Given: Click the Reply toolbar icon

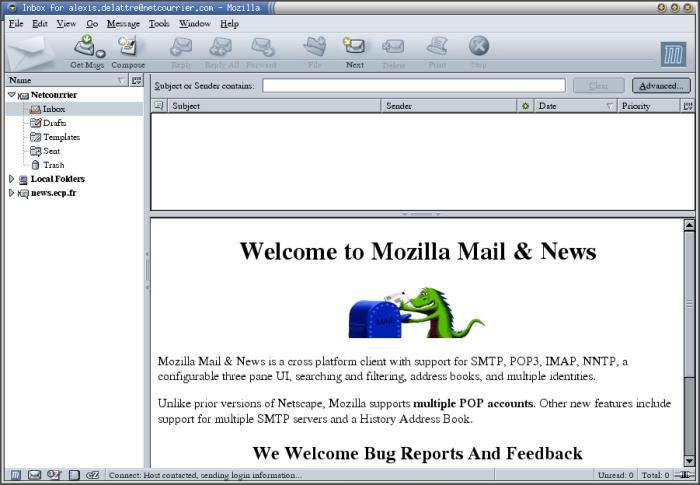Looking at the screenshot, I should 181,52.
